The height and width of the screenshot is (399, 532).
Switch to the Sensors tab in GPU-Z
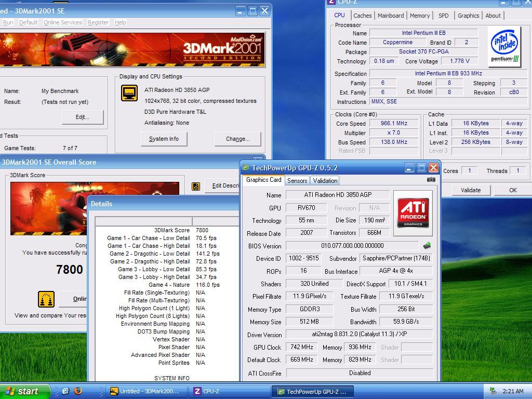297,180
